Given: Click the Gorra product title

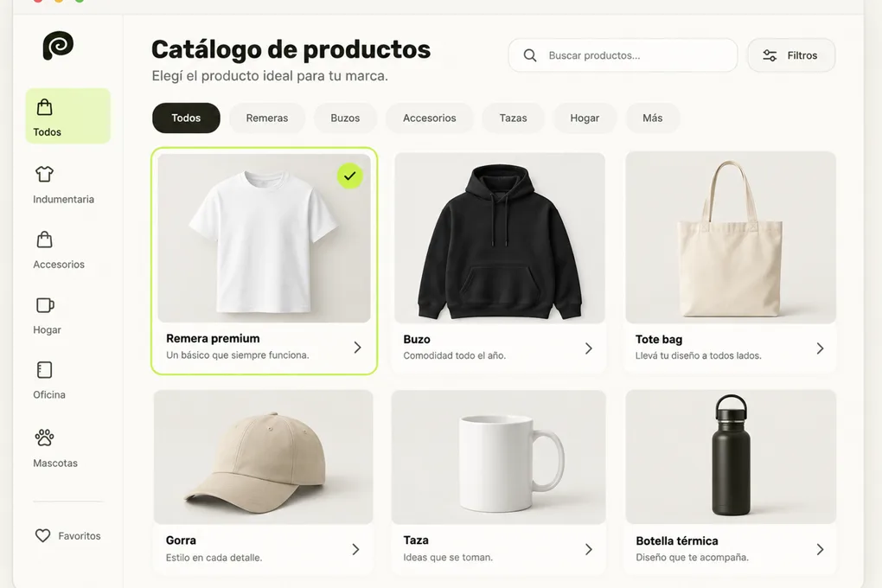Looking at the screenshot, I should (x=181, y=540).
